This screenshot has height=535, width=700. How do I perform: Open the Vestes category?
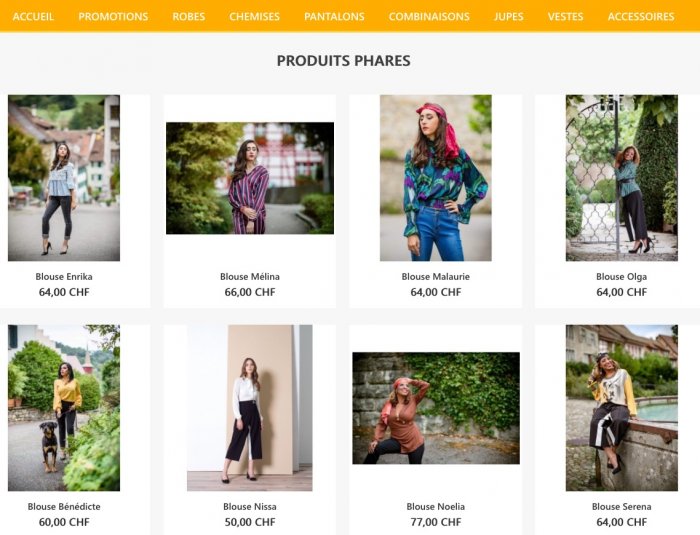[x=566, y=17]
